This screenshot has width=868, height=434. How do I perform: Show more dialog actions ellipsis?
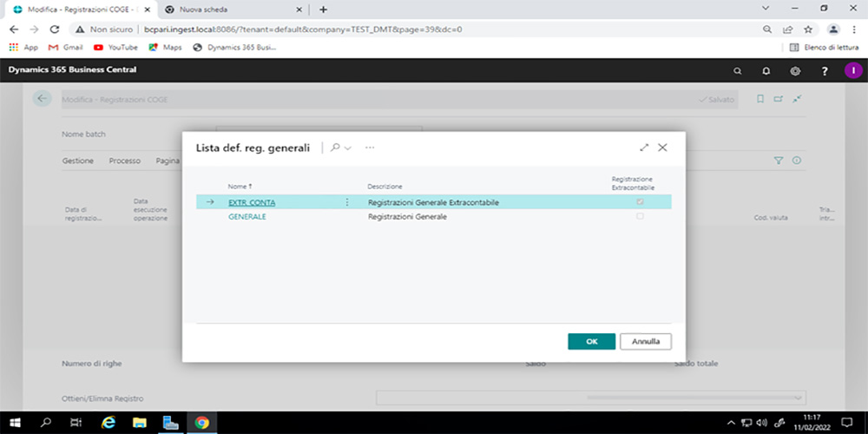coord(370,148)
